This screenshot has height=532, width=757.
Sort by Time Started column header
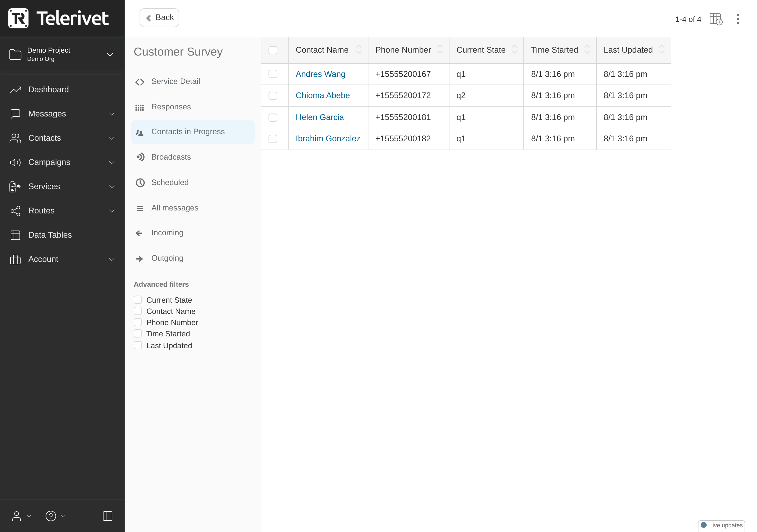click(x=560, y=50)
